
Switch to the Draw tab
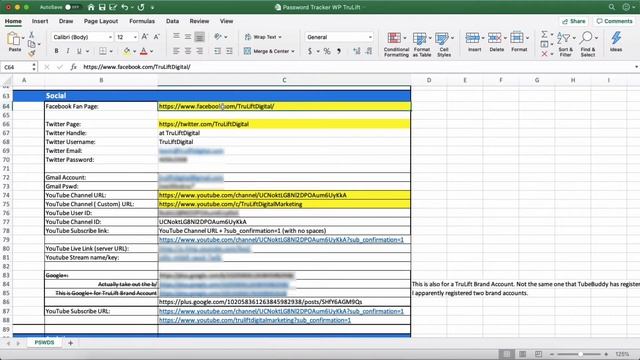click(66, 21)
